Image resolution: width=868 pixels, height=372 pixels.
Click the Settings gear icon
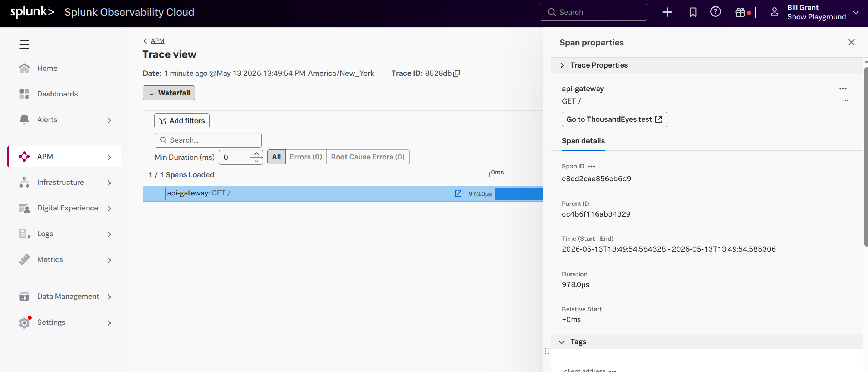24,322
